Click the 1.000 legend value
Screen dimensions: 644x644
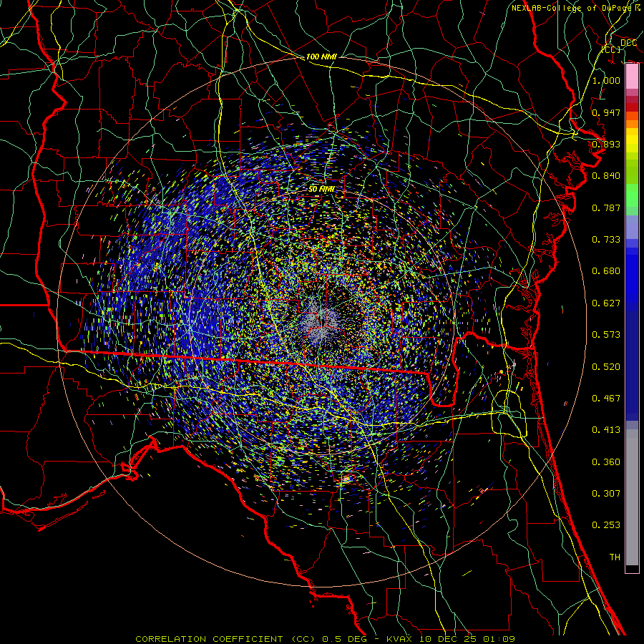tap(606, 80)
